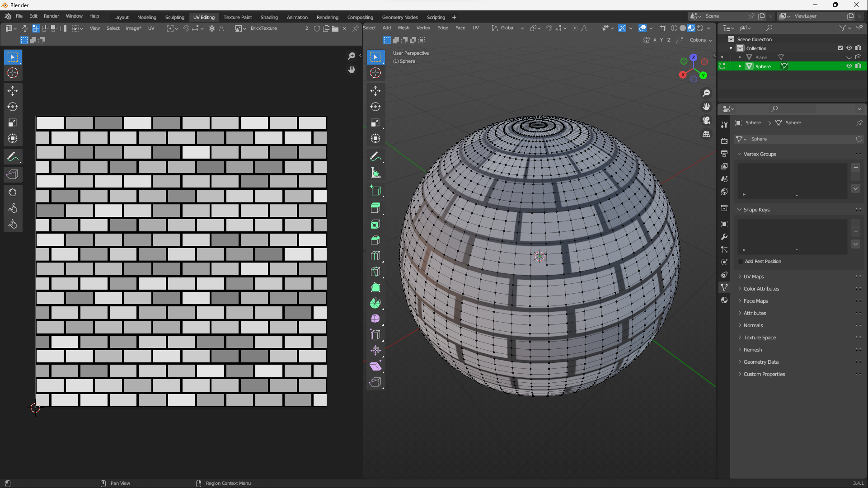Add a new vertex group with the plus button
Screen dimensions: 868x488
point(856,167)
